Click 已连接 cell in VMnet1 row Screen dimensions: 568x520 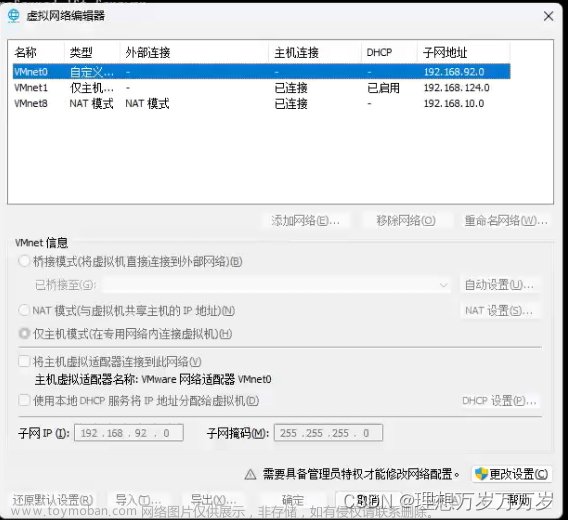point(291,88)
